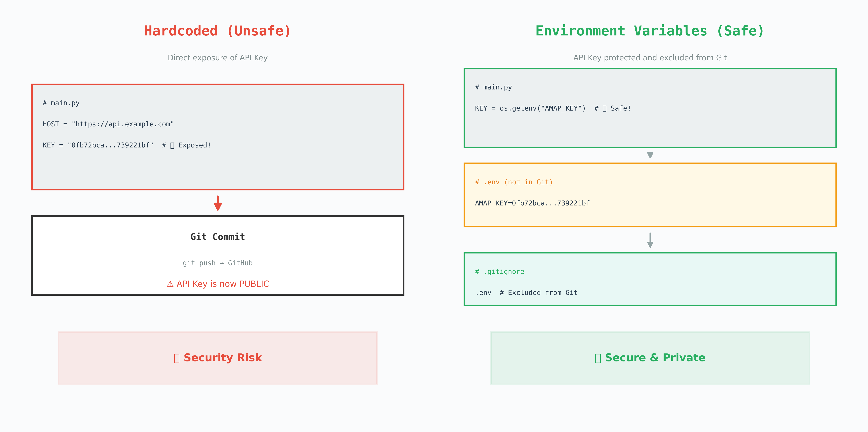Click the emoji icon before Safe! comment
This screenshot has height=432, width=868.
click(x=604, y=109)
